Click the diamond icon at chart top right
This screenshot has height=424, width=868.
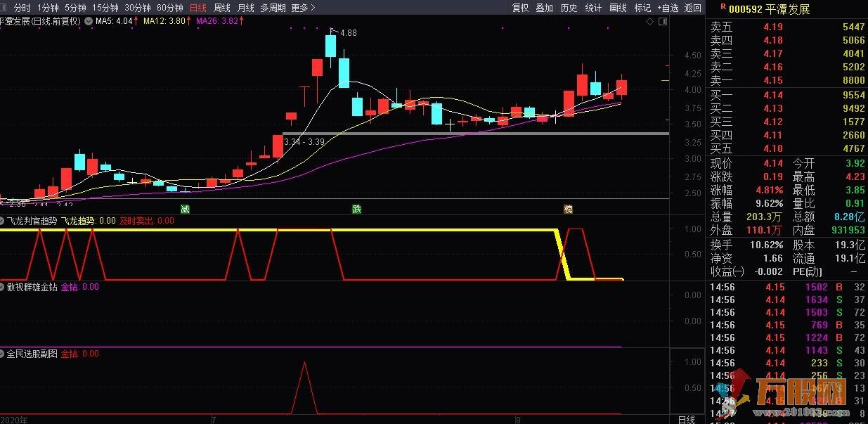pyautogui.click(x=650, y=21)
